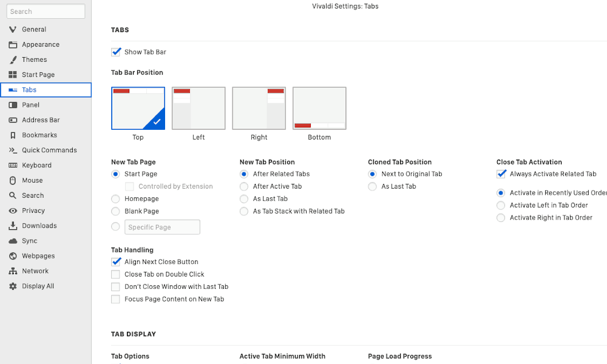Open the Downloads settings section

40,226
